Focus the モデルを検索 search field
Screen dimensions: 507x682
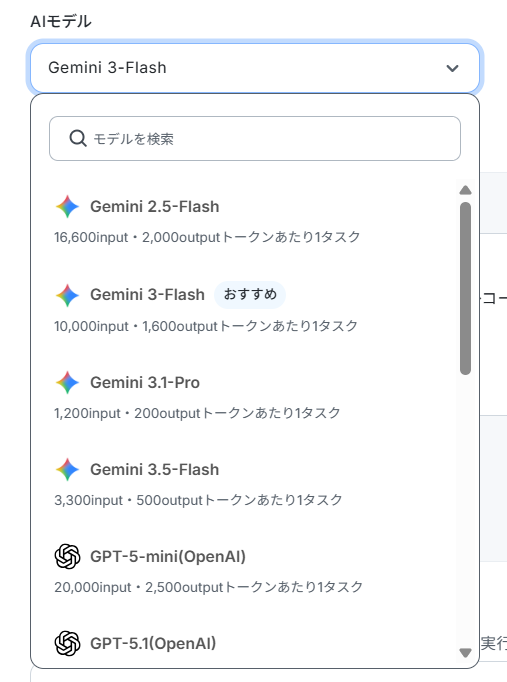[255, 138]
